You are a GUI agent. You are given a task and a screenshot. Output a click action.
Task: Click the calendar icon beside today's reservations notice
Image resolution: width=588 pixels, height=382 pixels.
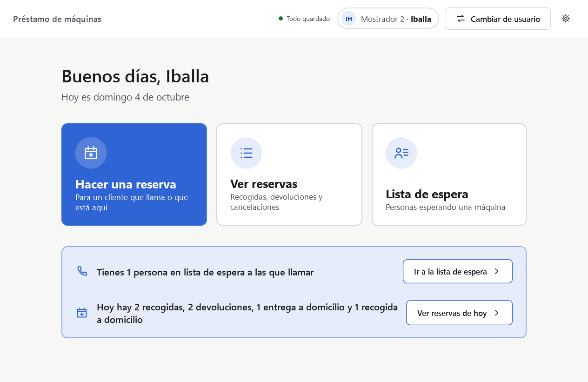coord(82,313)
